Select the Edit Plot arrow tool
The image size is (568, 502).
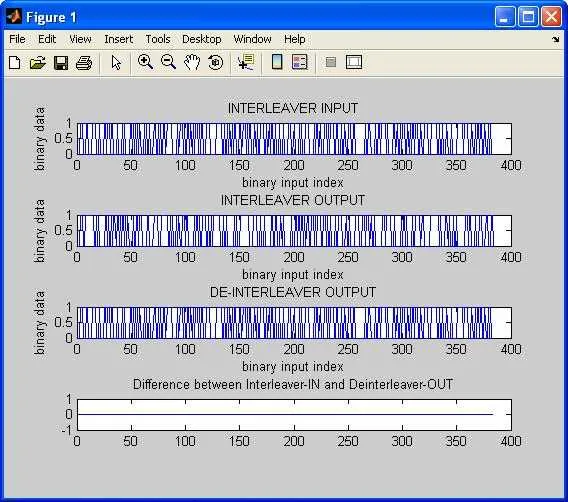tap(116, 62)
